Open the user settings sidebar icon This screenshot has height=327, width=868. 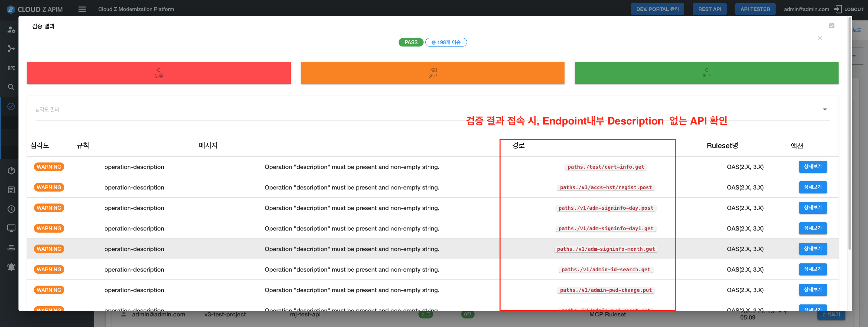(11, 30)
